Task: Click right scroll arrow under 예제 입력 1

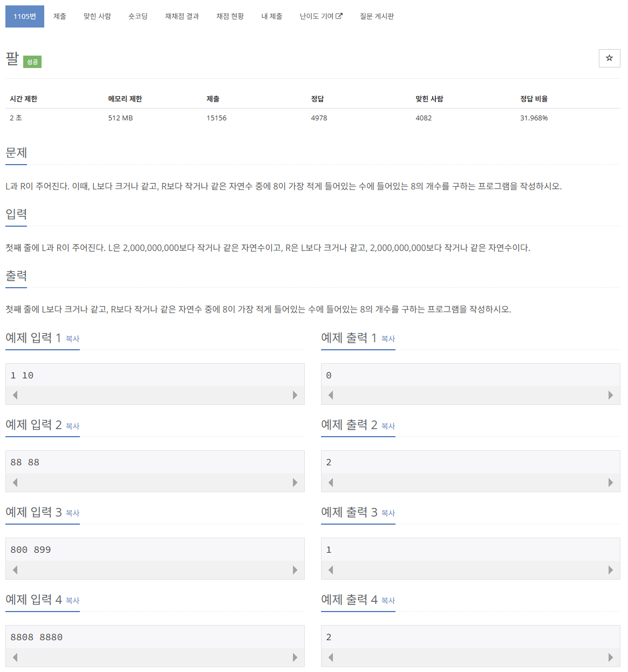Action: coord(295,395)
